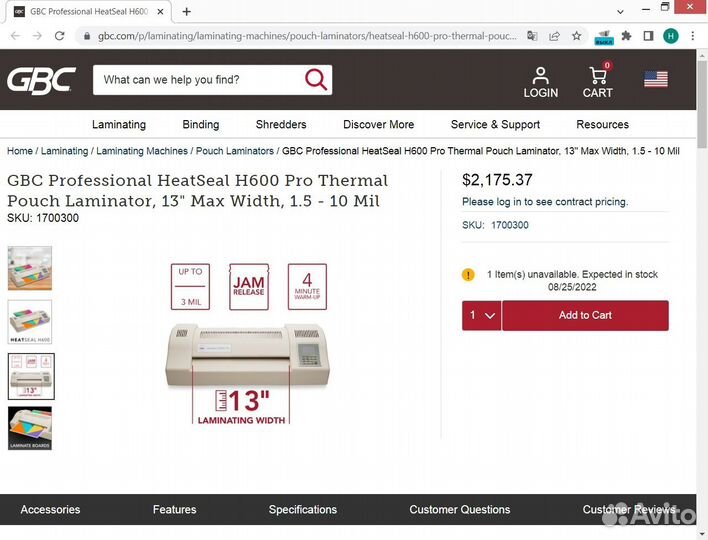Go back with the browser back arrow
Image resolution: width=708 pixels, height=540 pixels.
[15, 36]
